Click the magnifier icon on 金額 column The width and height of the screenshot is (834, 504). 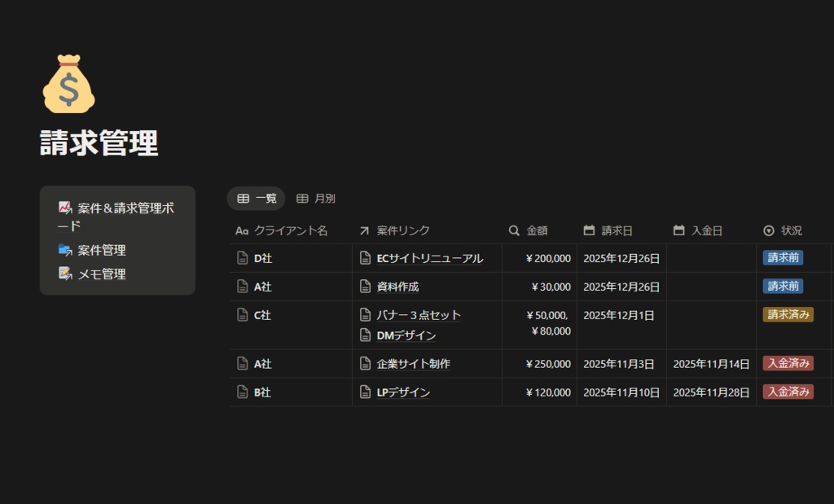tap(514, 230)
